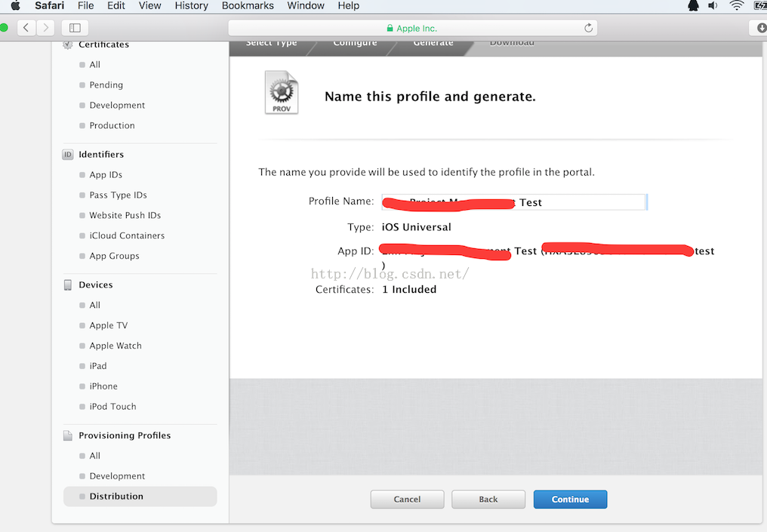Viewport: 767px width, 532px height.
Task: Click the PROV provisioning profile icon
Action: 282,92
